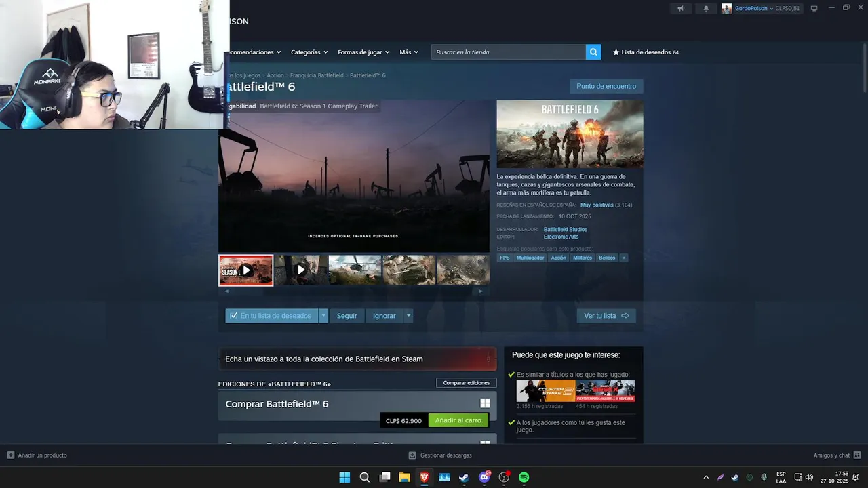868x488 pixels.
Task: Follow the 'Acción' breadcrumb link
Action: click(x=275, y=75)
